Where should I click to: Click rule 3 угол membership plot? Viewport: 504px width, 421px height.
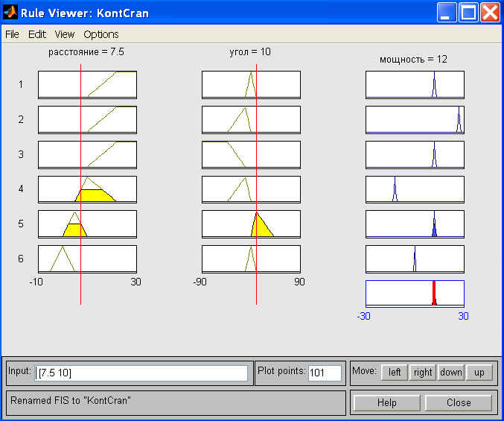click(252, 155)
